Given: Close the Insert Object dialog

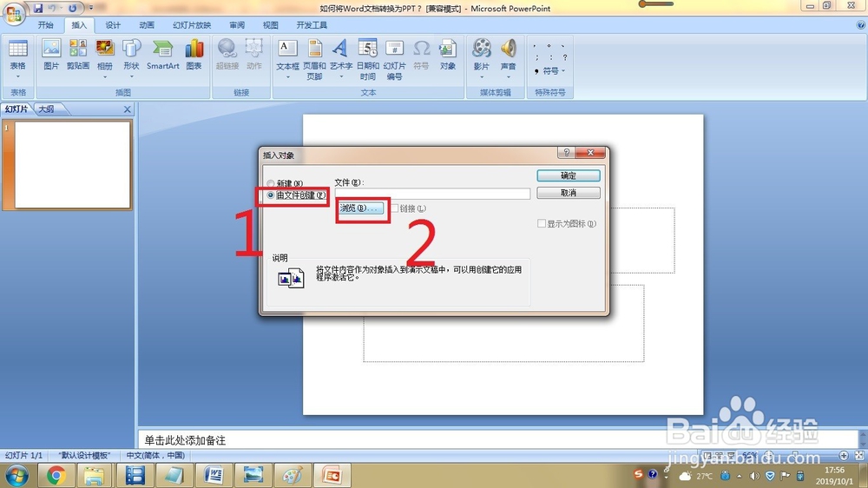Looking at the screenshot, I should (x=590, y=153).
